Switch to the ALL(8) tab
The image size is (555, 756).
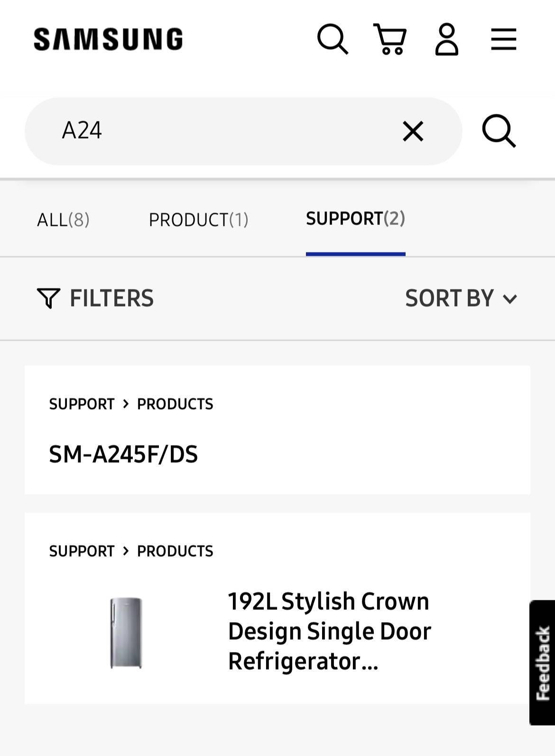[x=63, y=219]
